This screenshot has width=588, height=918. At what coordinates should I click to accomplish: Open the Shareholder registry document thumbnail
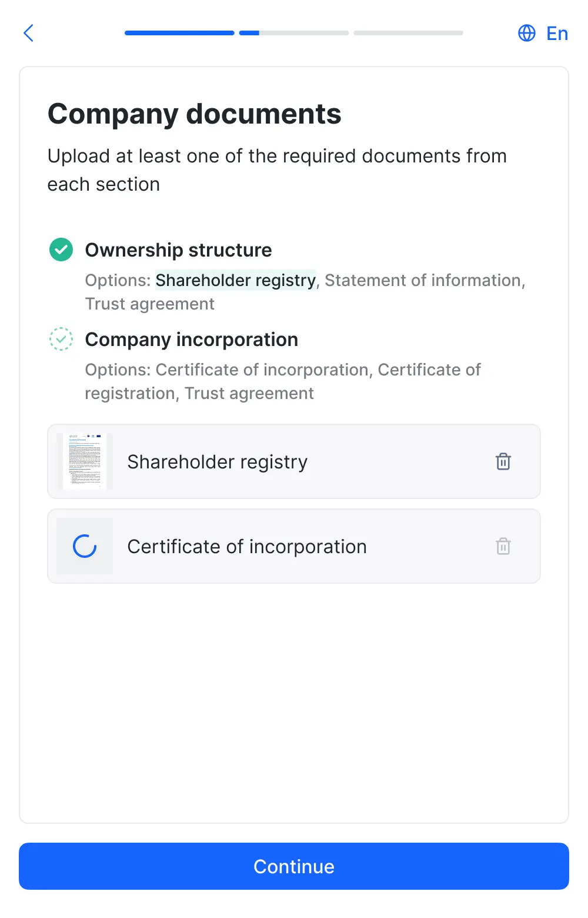point(85,461)
